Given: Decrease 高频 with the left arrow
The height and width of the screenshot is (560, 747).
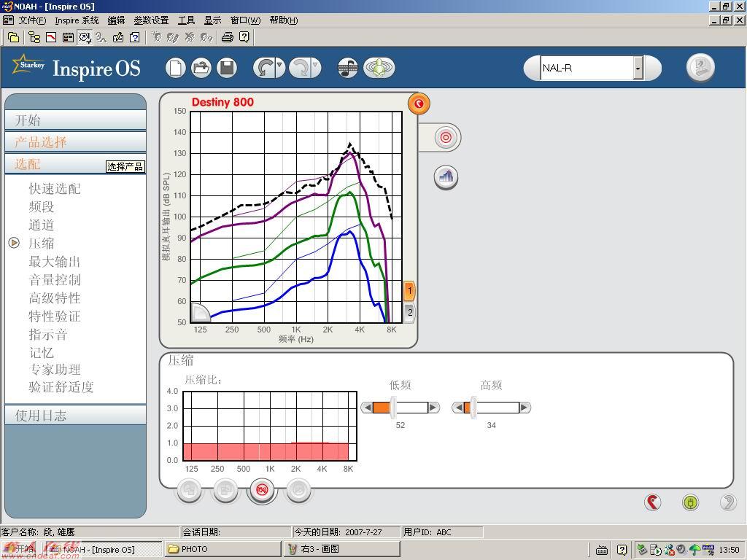Looking at the screenshot, I should 458,408.
